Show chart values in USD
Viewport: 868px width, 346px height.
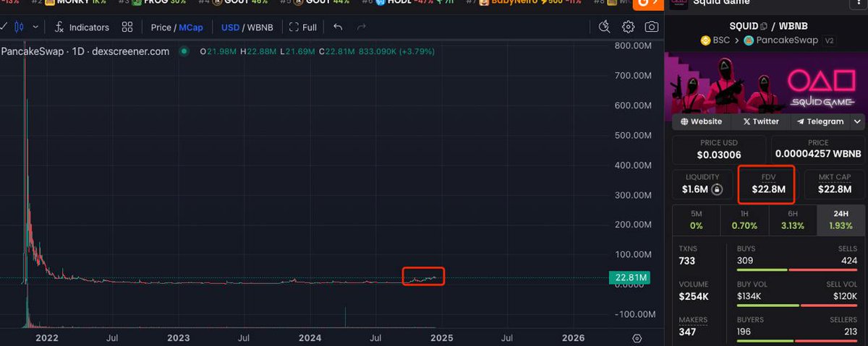point(230,27)
